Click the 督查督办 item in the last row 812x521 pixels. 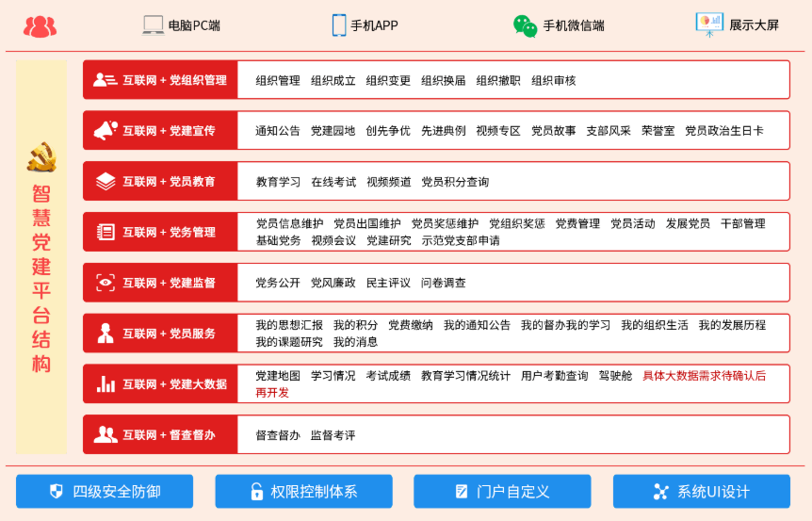(x=278, y=435)
